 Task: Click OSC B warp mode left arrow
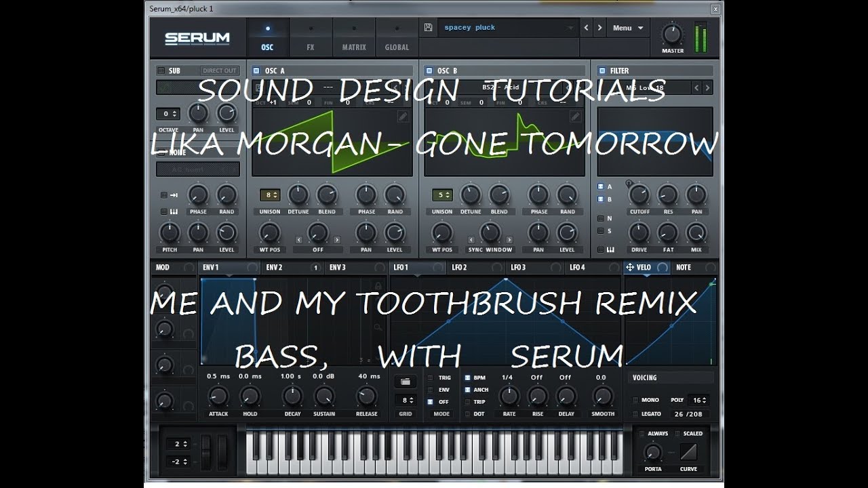point(471,239)
